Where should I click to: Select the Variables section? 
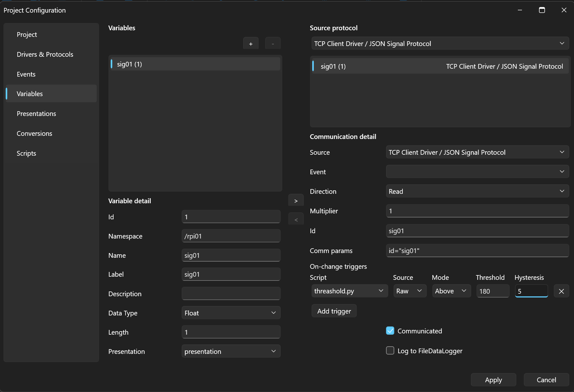(51, 94)
